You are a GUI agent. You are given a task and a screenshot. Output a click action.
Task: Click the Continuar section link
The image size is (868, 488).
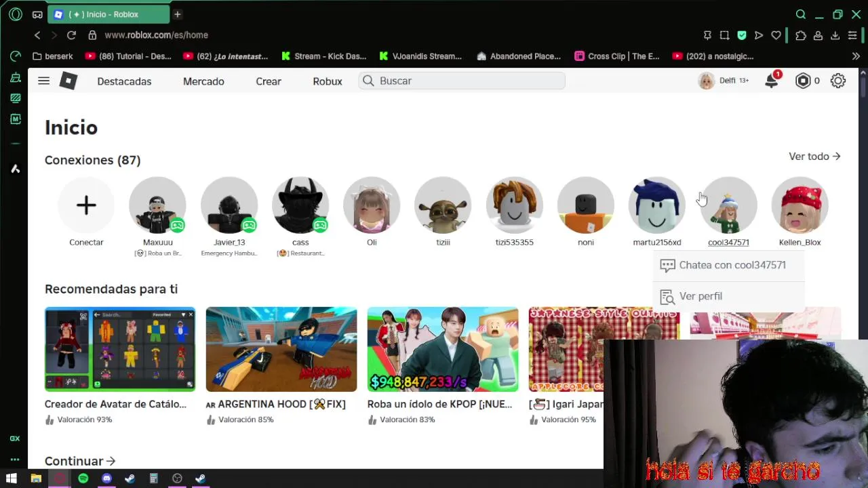coord(80,461)
